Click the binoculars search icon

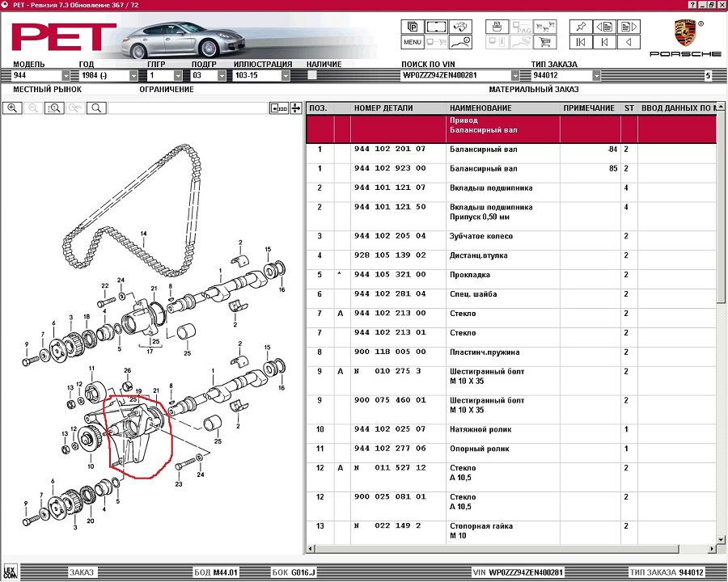click(x=462, y=26)
